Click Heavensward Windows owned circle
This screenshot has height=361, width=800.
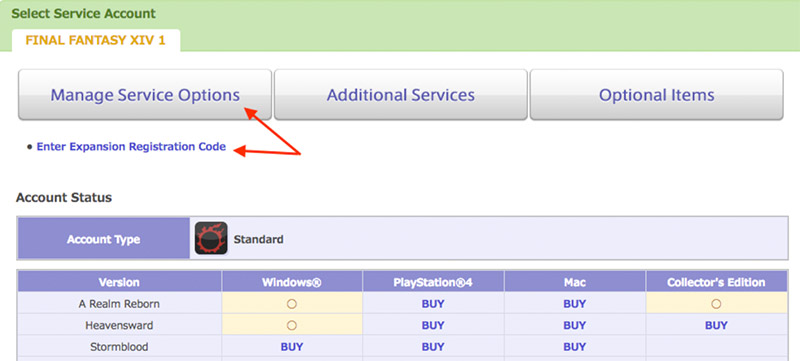[x=292, y=325]
